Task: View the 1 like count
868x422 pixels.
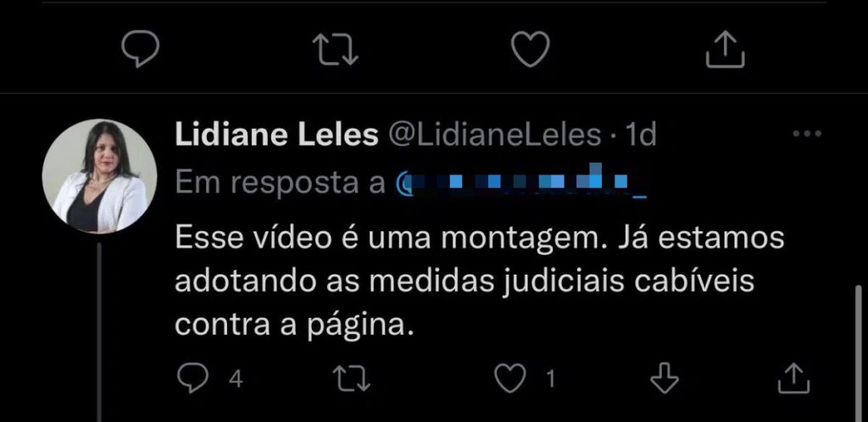Action: pyautogui.click(x=549, y=380)
